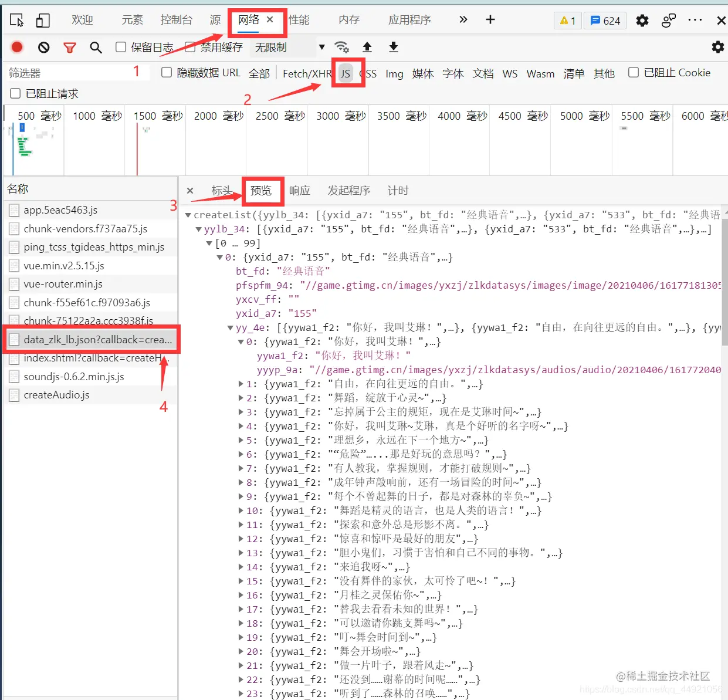Click the file icon beside soundjs-0.6.2.min.js.js
728x700 pixels.
click(x=14, y=377)
